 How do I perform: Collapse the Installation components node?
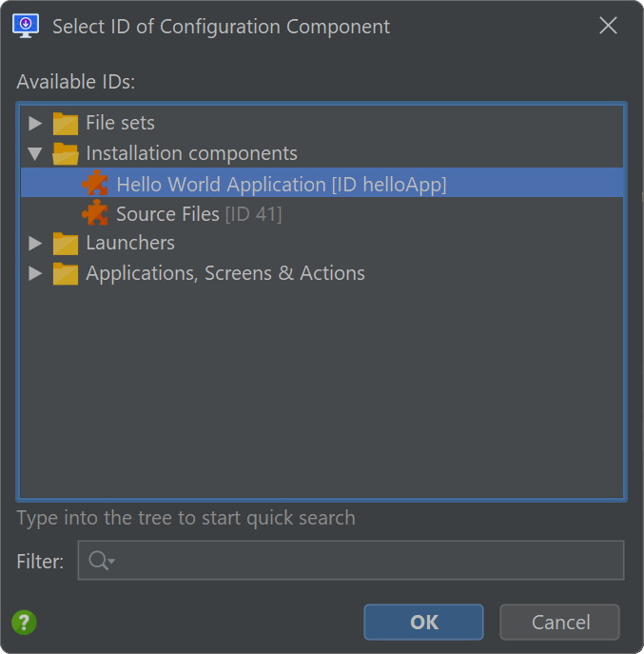(35, 153)
